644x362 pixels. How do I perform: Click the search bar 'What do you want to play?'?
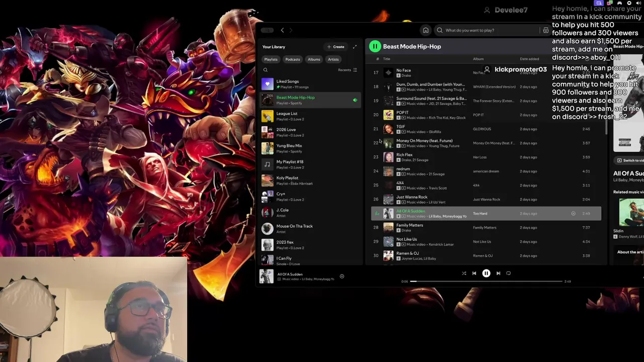(x=487, y=30)
